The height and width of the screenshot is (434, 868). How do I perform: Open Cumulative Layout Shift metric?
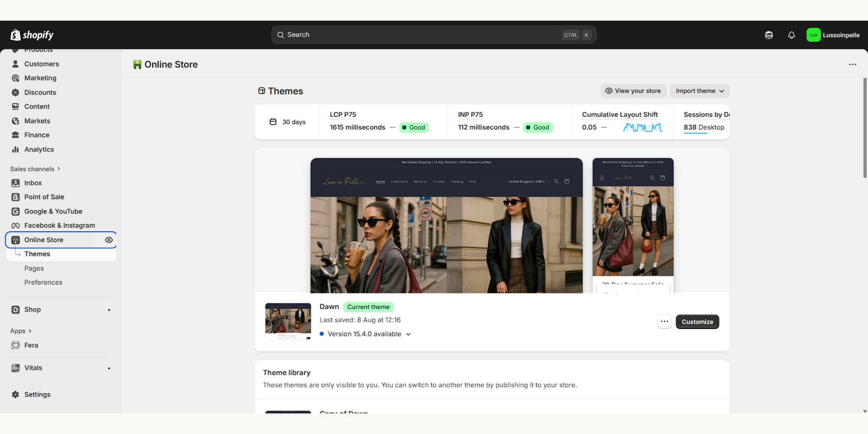point(620,115)
